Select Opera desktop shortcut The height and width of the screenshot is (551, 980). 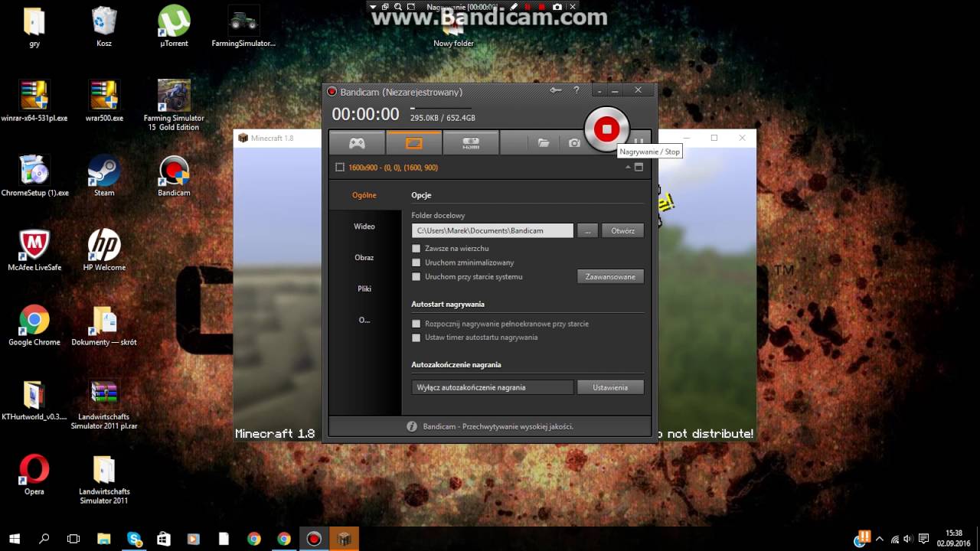[x=34, y=474]
